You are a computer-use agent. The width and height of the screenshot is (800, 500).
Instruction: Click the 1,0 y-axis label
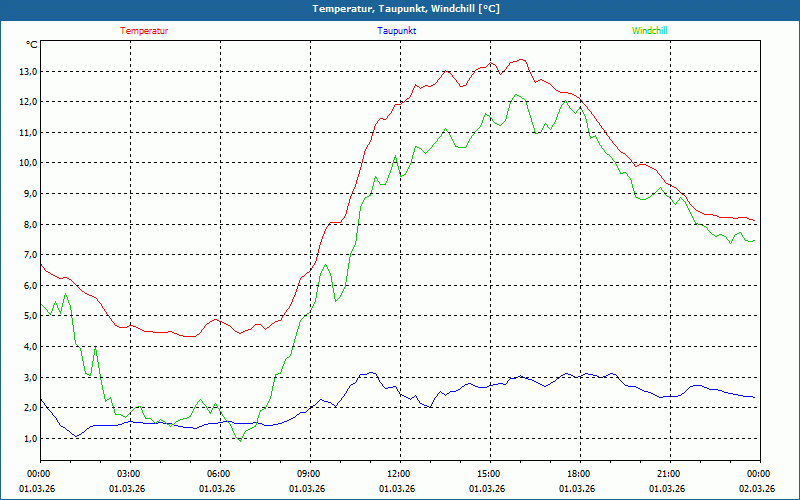[31, 439]
